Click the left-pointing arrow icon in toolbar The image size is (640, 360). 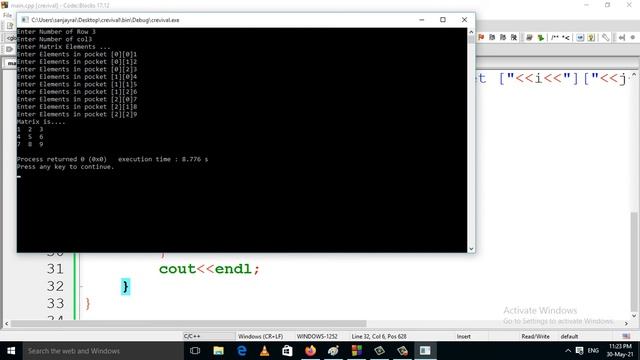click(622, 38)
